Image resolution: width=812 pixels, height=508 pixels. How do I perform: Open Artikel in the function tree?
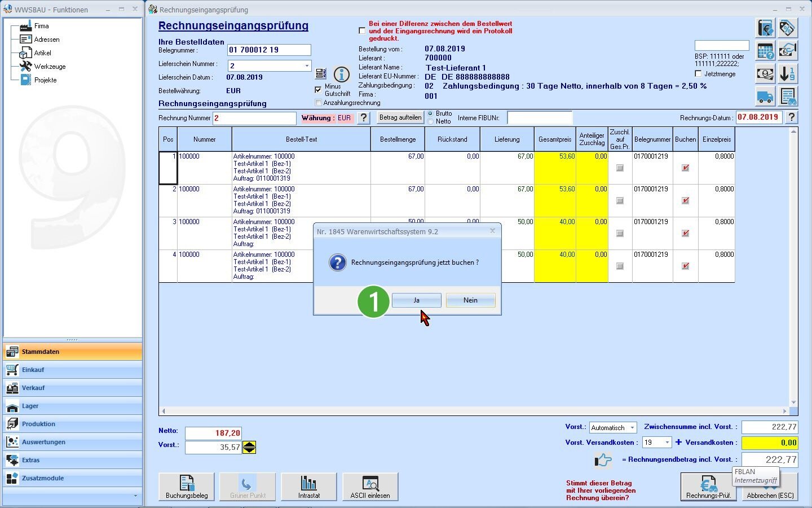point(42,53)
